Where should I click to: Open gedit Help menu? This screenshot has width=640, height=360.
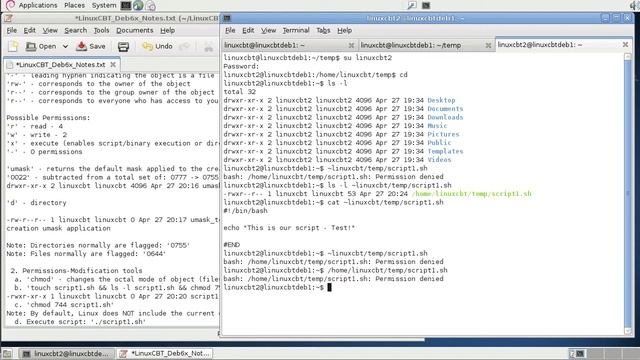[167, 30]
